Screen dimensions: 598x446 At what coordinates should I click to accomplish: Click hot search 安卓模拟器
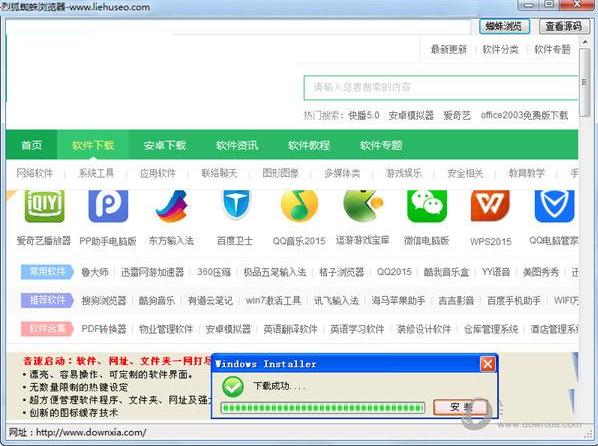pyautogui.click(x=411, y=115)
